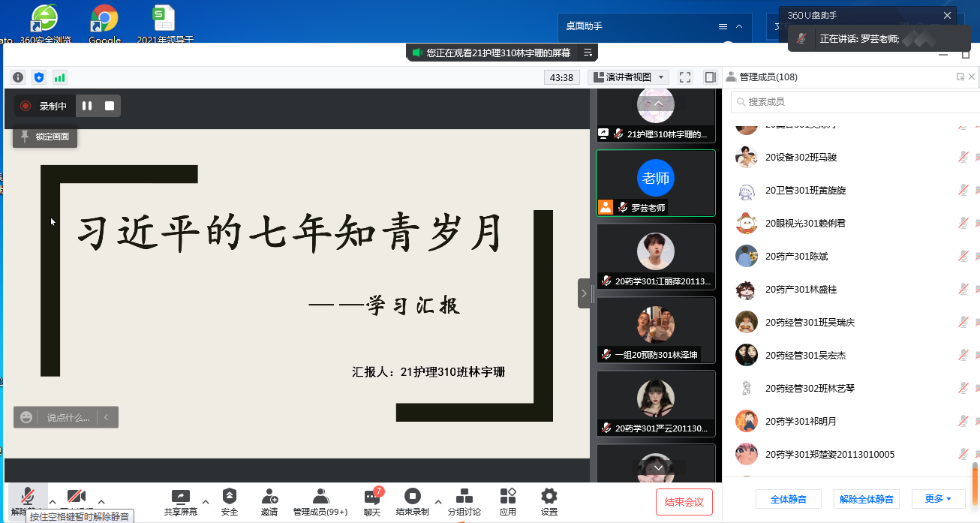Unmute the microphone (解除静音)
The height and width of the screenshot is (523, 980).
(27, 497)
